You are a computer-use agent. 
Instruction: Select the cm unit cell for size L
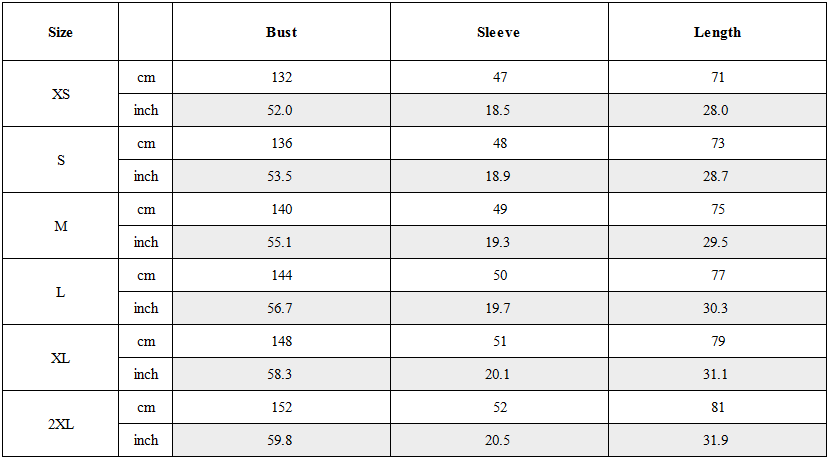146,276
